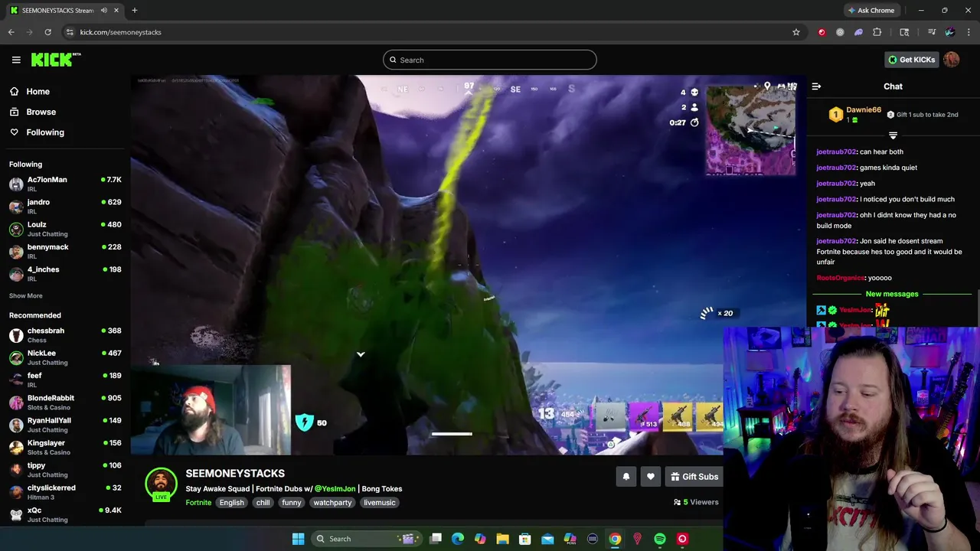
Task: Open Spotify from the taskbar
Action: (660, 539)
